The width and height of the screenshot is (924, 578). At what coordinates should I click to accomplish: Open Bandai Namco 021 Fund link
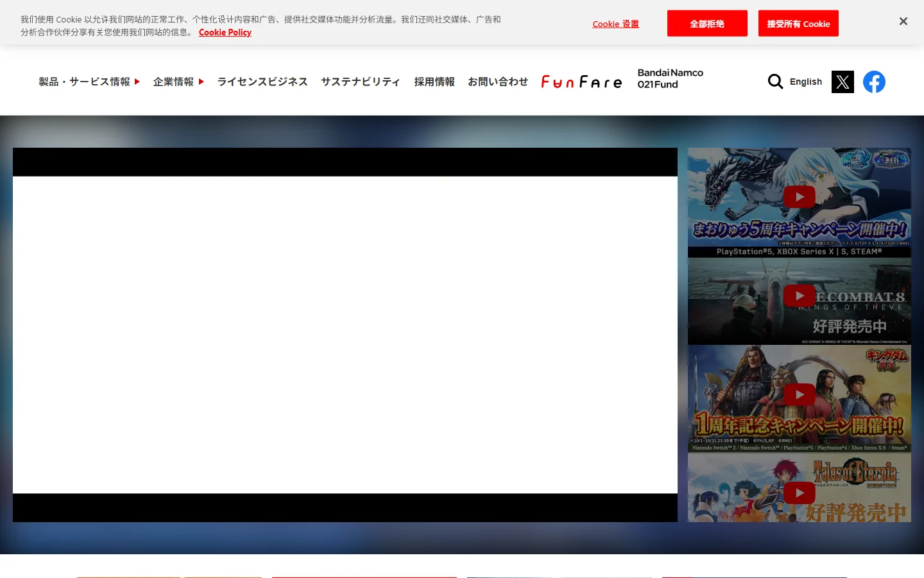pyautogui.click(x=670, y=78)
